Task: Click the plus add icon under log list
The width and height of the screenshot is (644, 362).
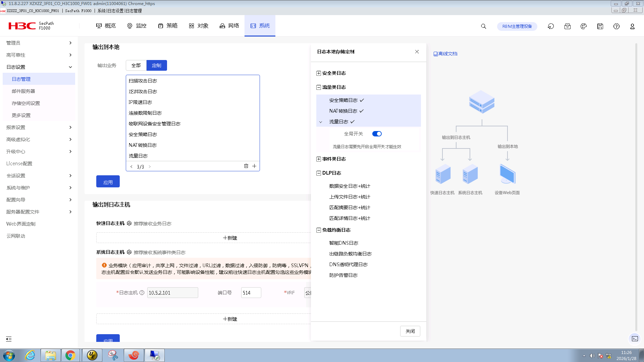Action: 254,166
